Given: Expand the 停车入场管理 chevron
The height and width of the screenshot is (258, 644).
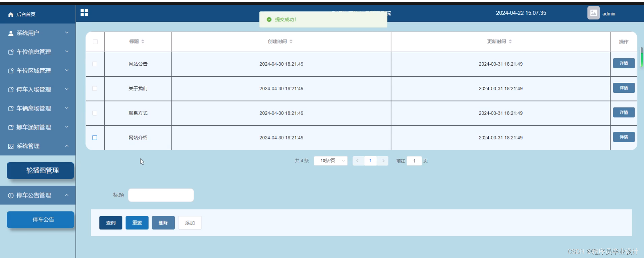Looking at the screenshot, I should click(67, 89).
